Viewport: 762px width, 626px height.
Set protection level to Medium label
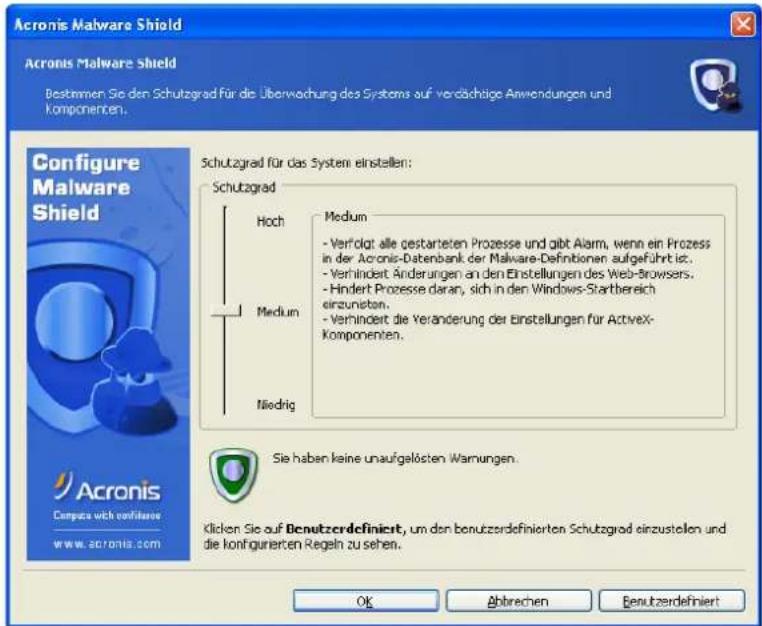pos(277,312)
